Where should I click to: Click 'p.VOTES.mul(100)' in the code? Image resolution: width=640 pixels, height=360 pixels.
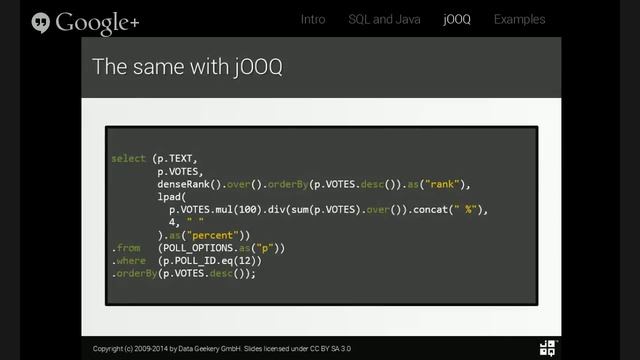215,209
